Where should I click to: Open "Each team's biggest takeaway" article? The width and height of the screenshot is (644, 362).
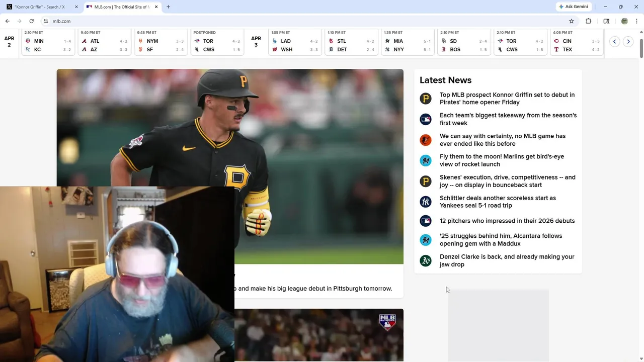tap(508, 119)
